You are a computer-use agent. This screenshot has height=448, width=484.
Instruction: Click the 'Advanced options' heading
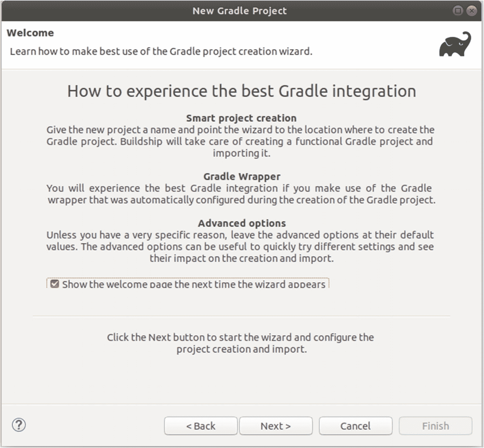(242, 223)
